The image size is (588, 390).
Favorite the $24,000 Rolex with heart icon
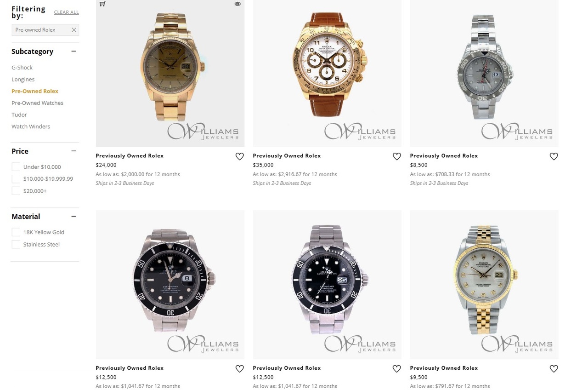click(240, 156)
